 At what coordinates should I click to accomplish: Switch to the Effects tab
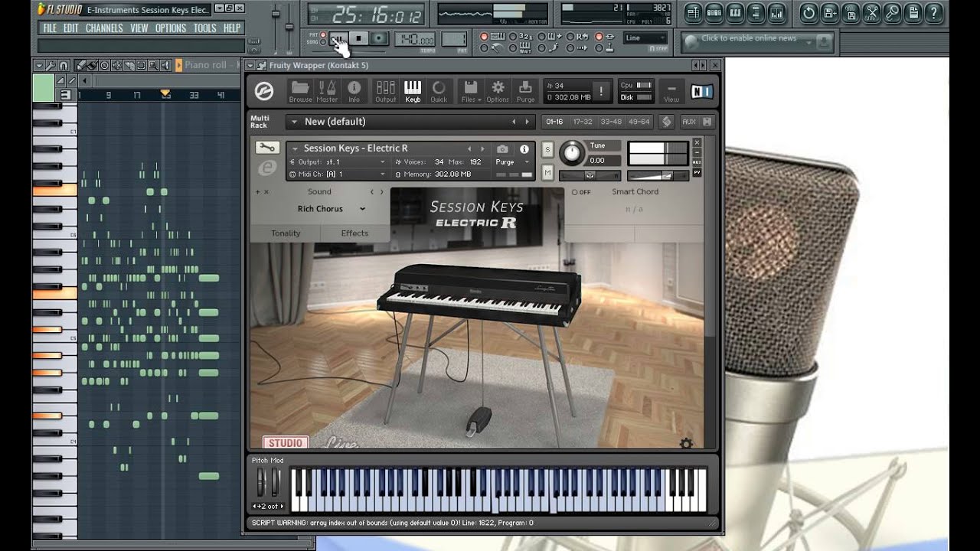click(x=354, y=233)
